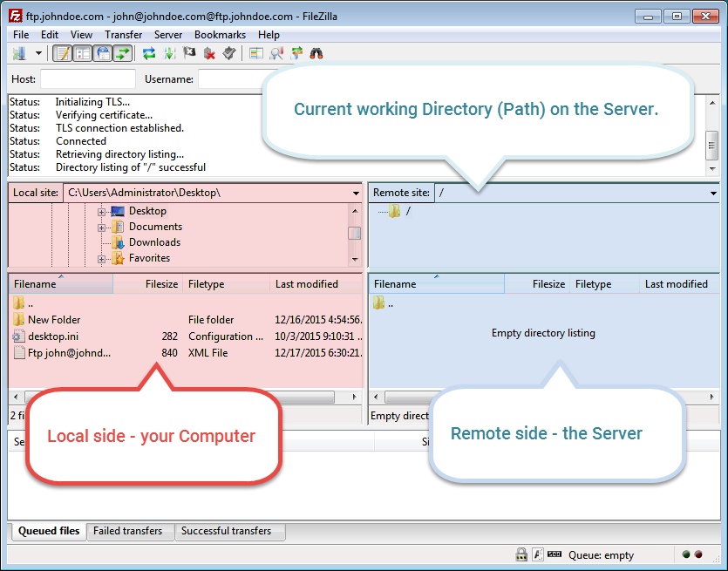Open the View menu
The image size is (728, 571).
81,35
